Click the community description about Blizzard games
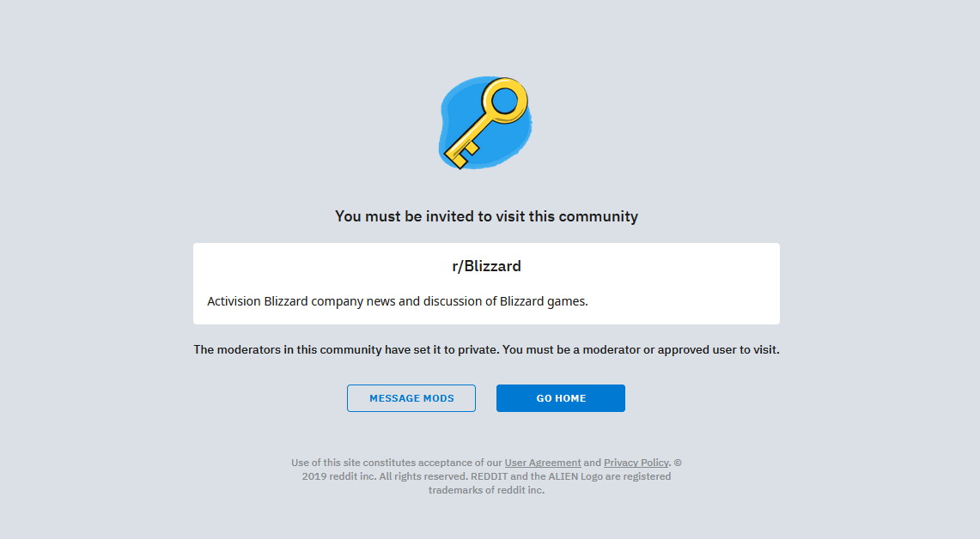 coord(398,301)
